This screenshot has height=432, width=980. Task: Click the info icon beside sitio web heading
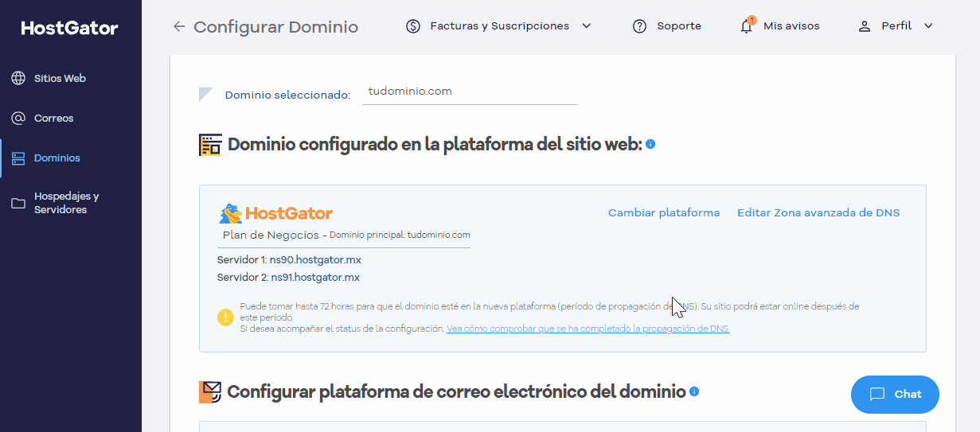tap(650, 144)
